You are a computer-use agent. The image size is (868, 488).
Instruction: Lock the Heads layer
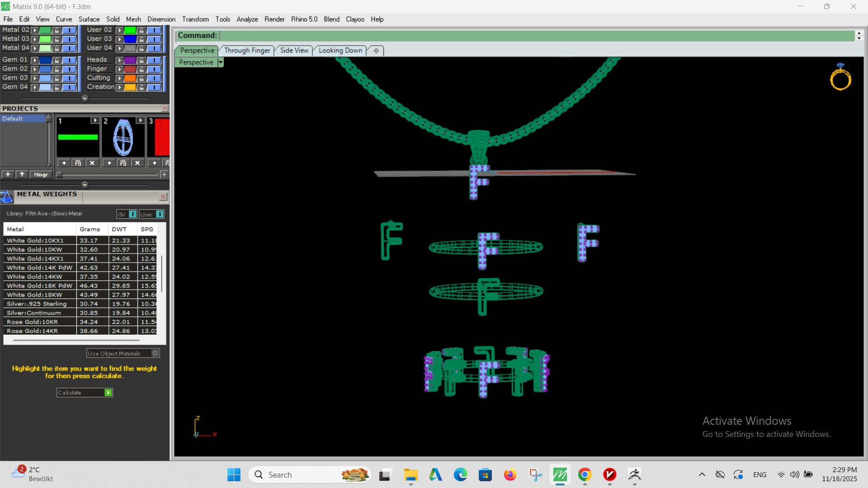(142, 60)
